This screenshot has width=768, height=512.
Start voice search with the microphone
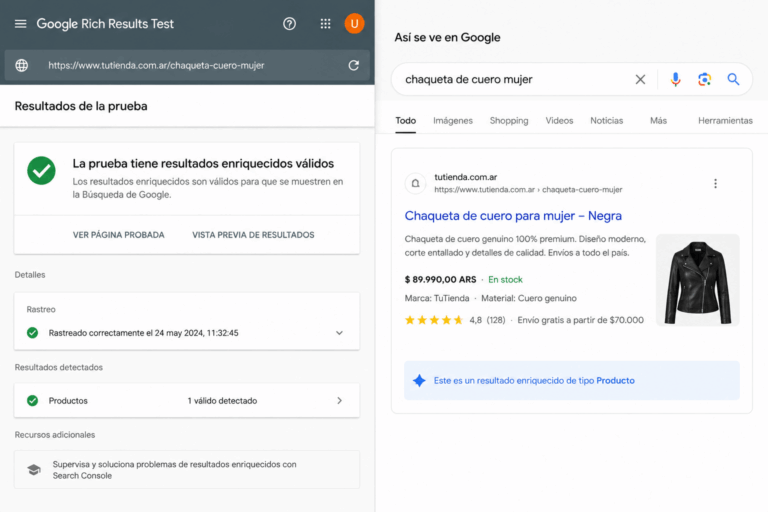coord(675,79)
